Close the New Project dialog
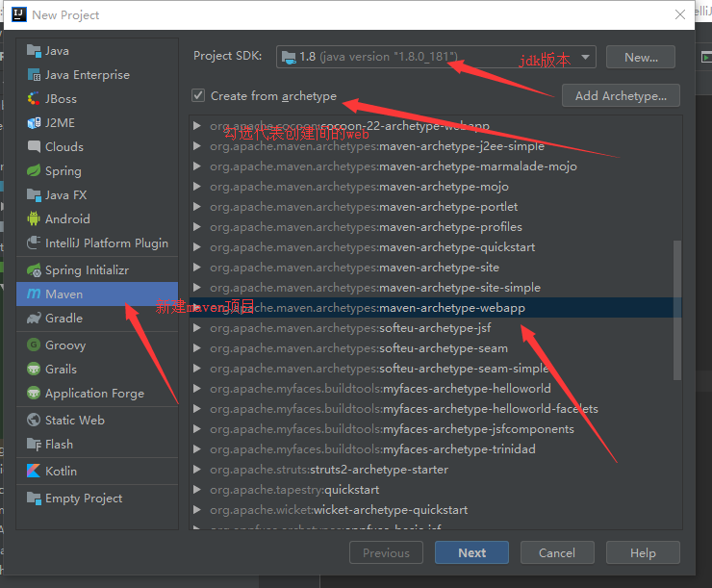 (679, 14)
